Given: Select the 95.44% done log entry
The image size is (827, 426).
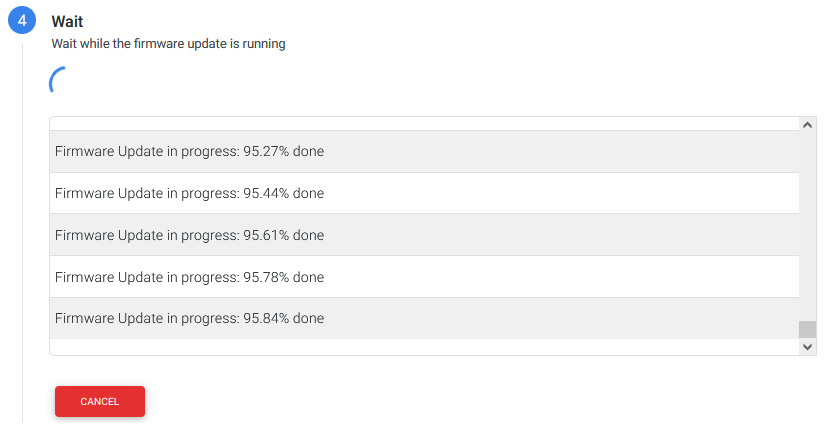Looking at the screenshot, I should point(189,193).
